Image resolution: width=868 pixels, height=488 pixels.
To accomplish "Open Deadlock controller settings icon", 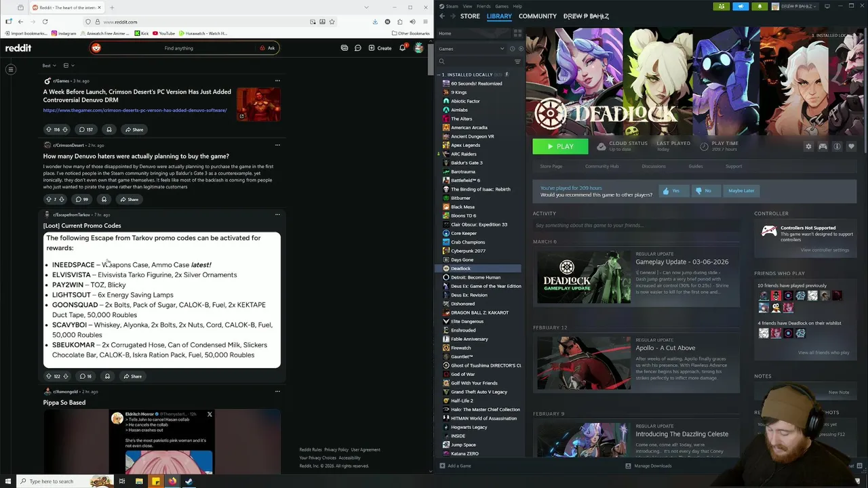I will coord(823,146).
